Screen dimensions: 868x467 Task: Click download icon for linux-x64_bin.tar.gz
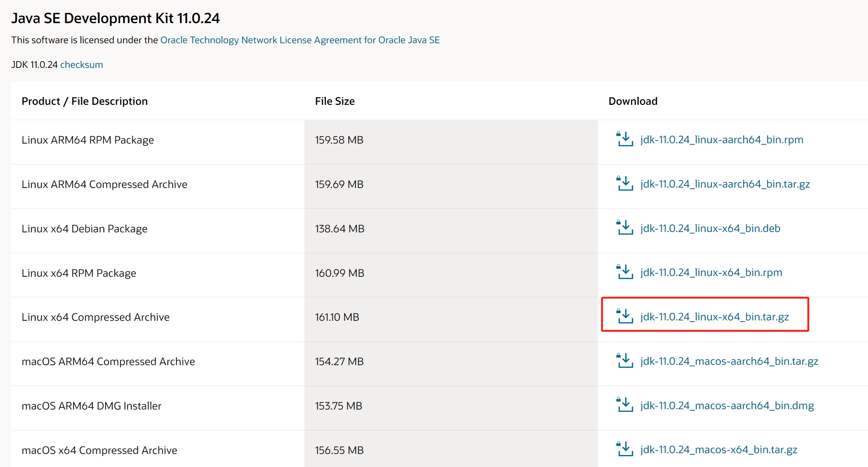pos(624,316)
